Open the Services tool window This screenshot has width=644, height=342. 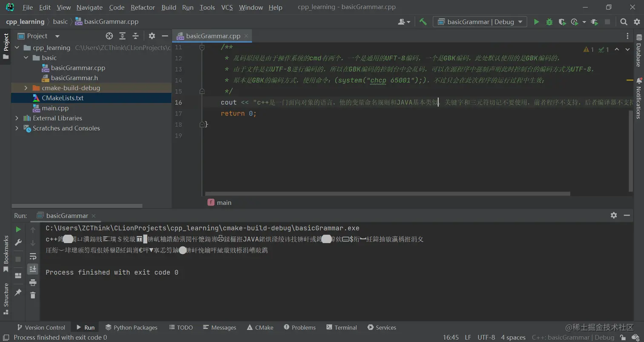[x=382, y=328]
